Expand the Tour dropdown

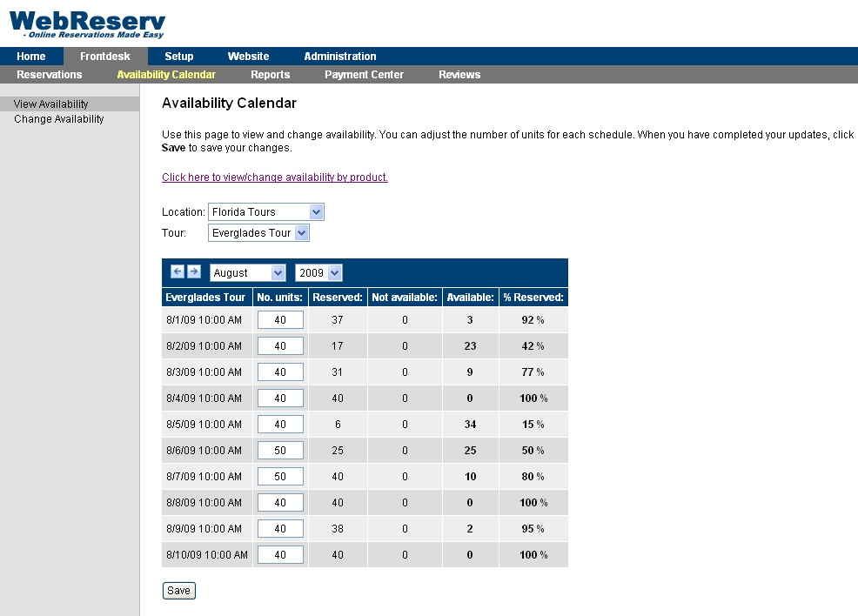258,233
